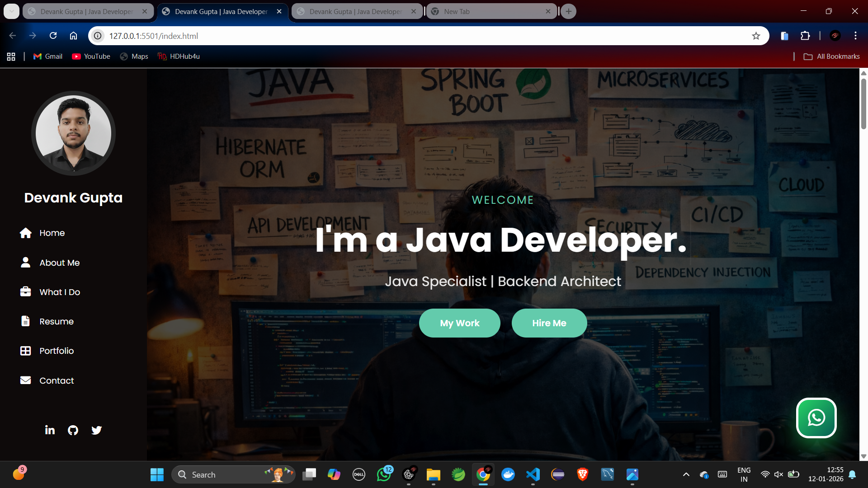This screenshot has height=488, width=868.
Task: Navigate to About Me section
Action: [x=59, y=263]
